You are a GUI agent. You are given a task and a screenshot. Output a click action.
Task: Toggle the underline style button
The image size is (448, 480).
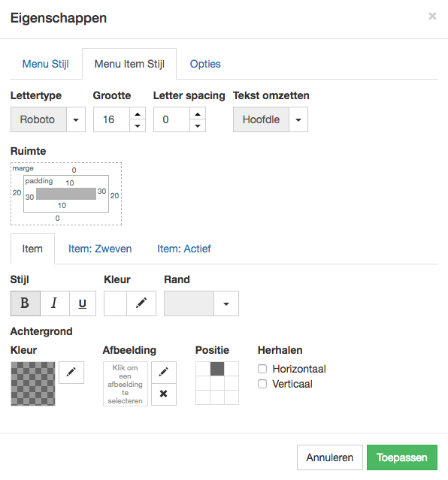pos(83,303)
